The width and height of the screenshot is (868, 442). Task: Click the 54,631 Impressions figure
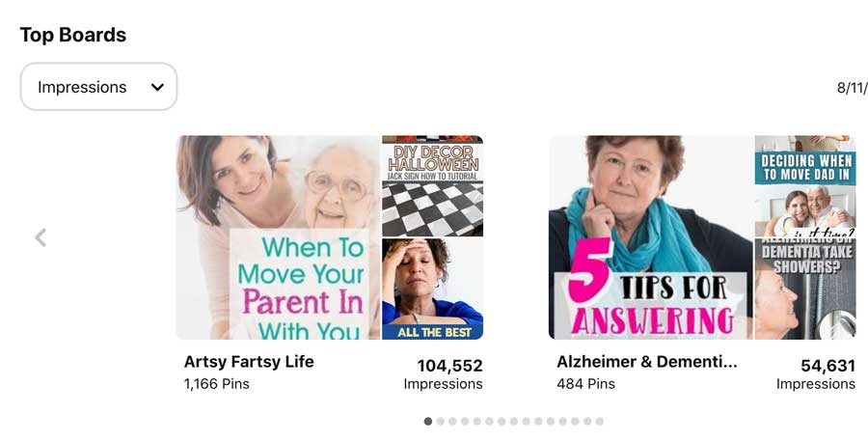827,366
